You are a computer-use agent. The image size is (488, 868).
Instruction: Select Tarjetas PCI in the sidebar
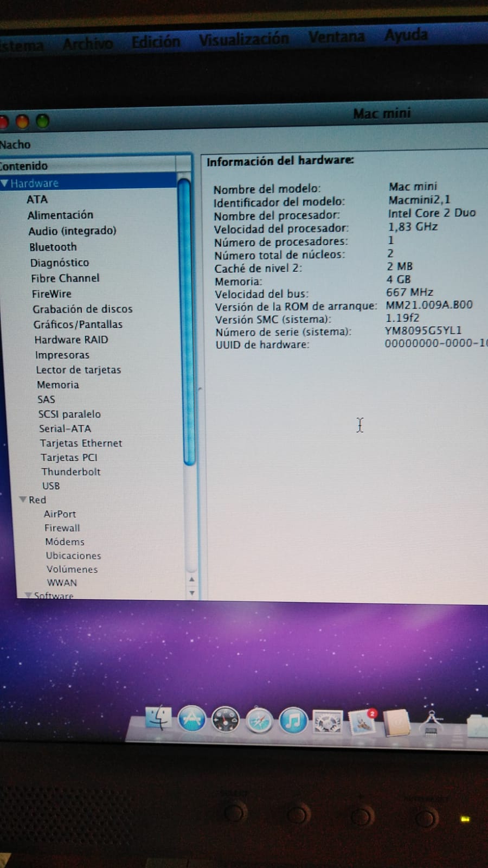click(69, 457)
